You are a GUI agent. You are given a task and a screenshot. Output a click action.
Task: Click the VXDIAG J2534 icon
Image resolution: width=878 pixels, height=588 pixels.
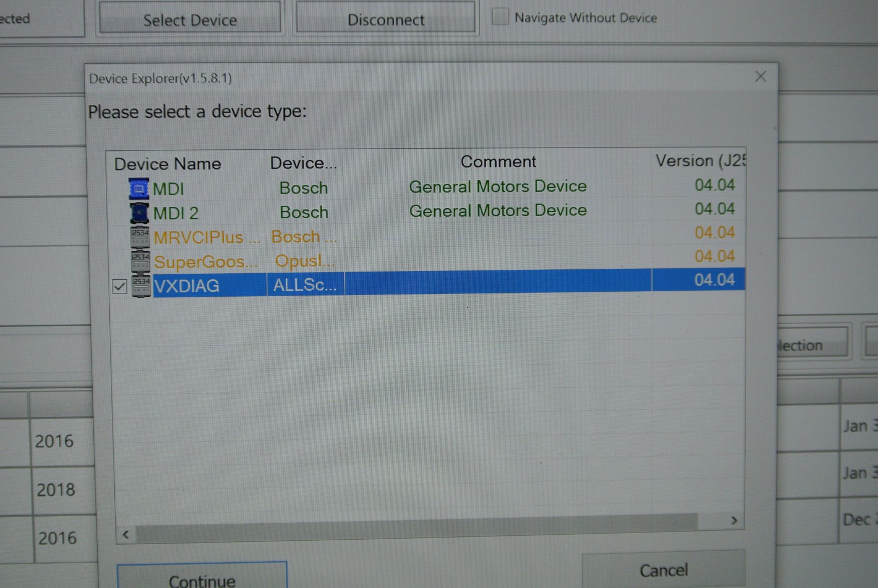(x=140, y=286)
